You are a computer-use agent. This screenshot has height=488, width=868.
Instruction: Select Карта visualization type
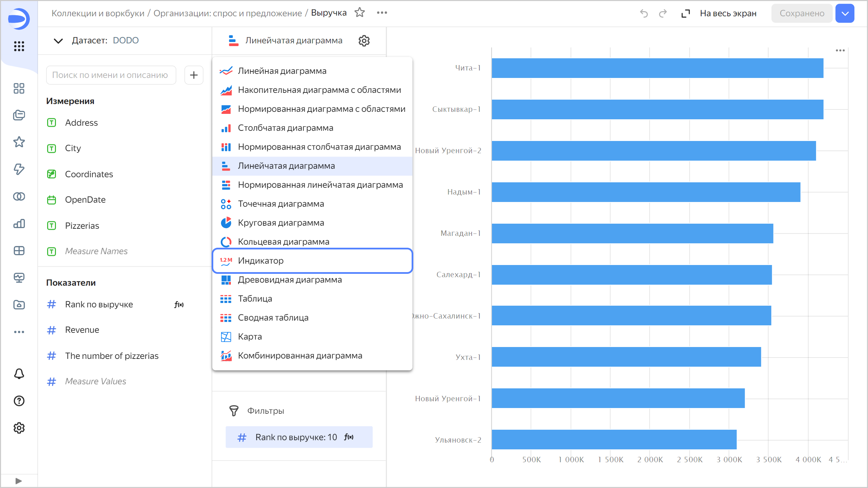[x=249, y=337]
